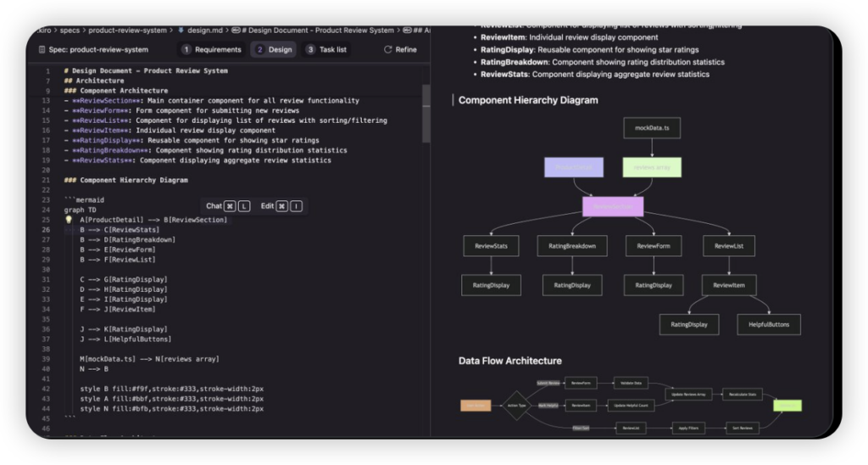The width and height of the screenshot is (868, 465).
Task: Click the 'B --> C[ReviewStats]' code line
Action: tap(120, 230)
